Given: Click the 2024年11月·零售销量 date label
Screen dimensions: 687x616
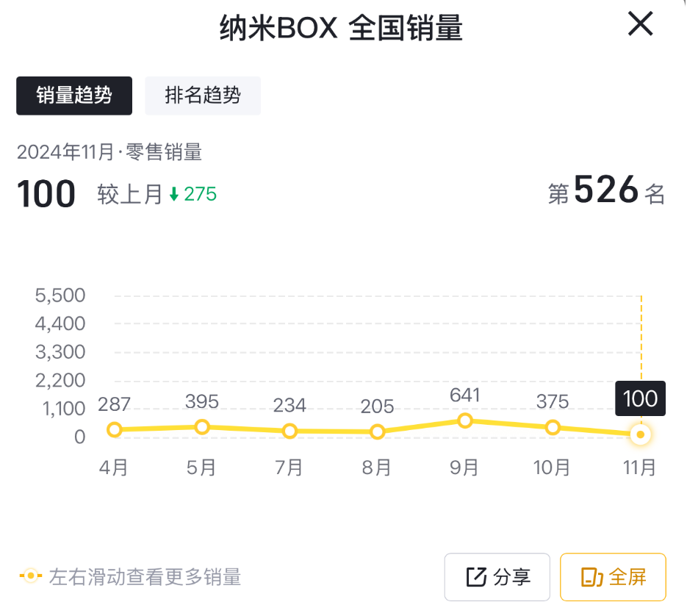Looking at the screenshot, I should [109, 152].
